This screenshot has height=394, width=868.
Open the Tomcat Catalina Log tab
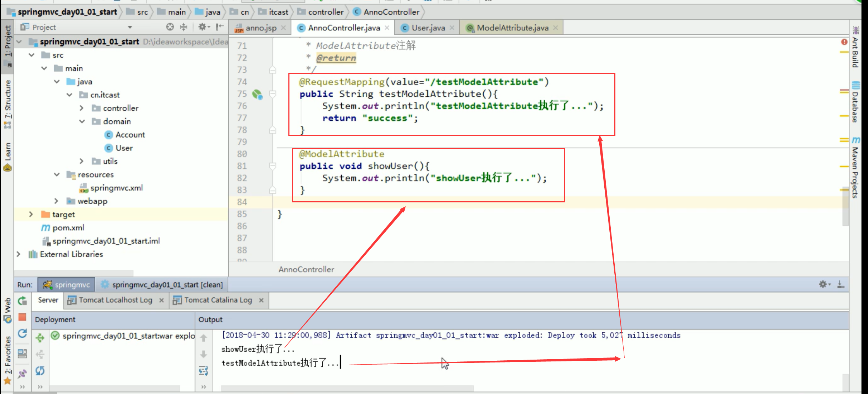[218, 300]
